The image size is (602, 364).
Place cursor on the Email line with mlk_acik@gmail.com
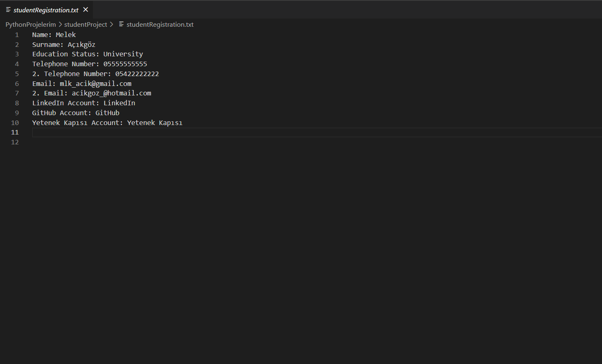click(82, 83)
